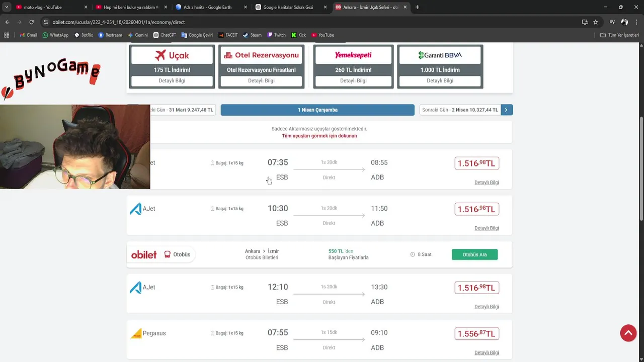Open Detaylı Bilgi for Yemeksepeti discount
644x362 pixels.
click(x=353, y=80)
